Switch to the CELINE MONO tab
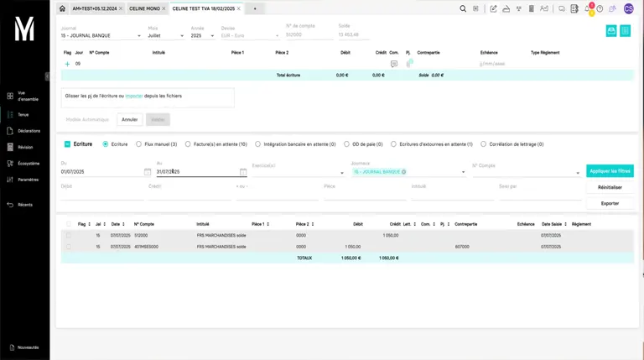 [x=143, y=8]
